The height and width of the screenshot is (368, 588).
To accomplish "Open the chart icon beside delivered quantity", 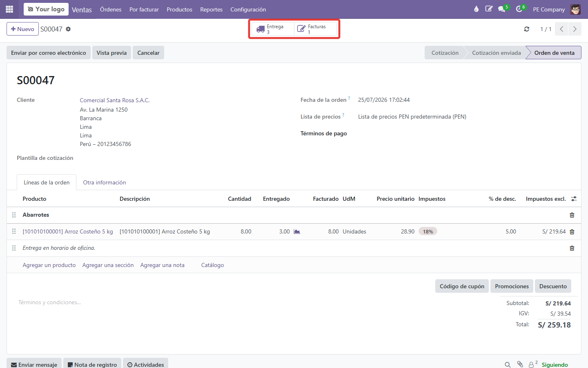I will tap(297, 231).
